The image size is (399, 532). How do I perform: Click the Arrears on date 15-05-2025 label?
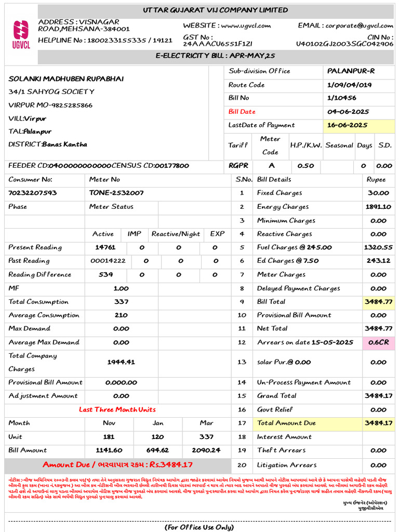[305, 342]
